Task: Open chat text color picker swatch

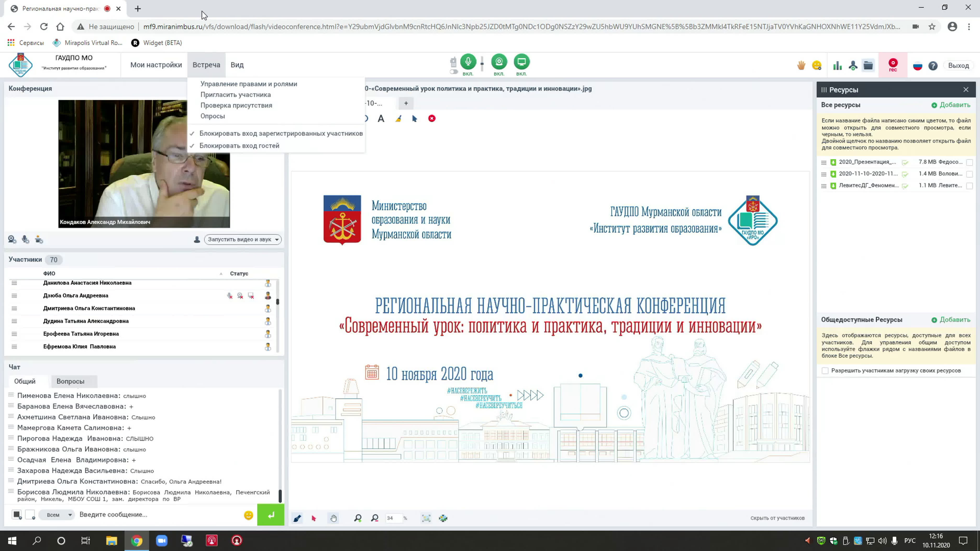Action: click(x=17, y=514)
